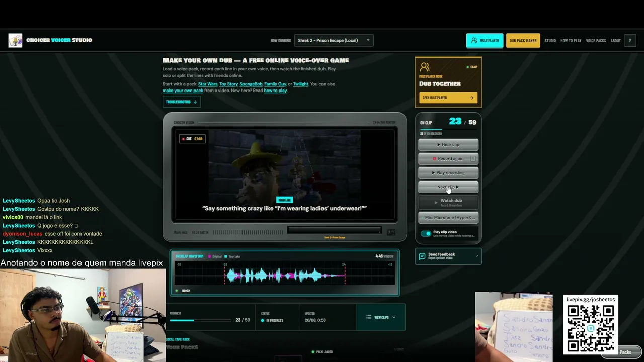
Task: Play the original with Hear clip
Action: (448, 145)
